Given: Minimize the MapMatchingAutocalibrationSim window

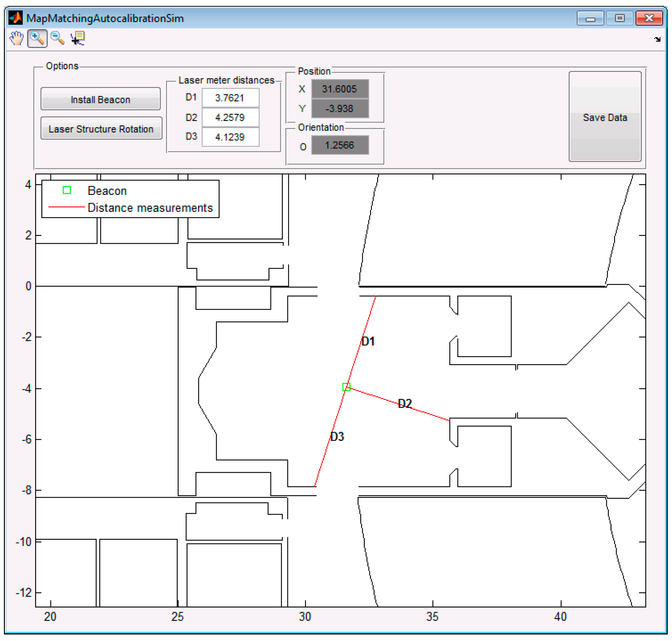Looking at the screenshot, I should (x=590, y=18).
